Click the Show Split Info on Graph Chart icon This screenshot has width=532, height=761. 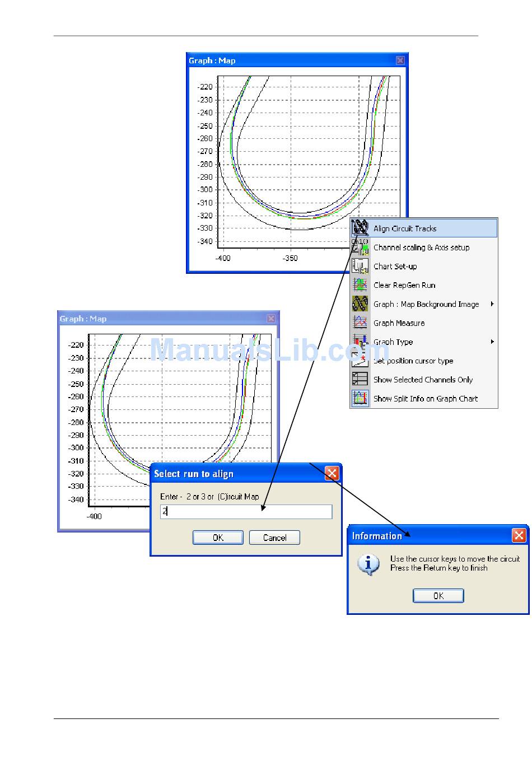[x=360, y=399]
